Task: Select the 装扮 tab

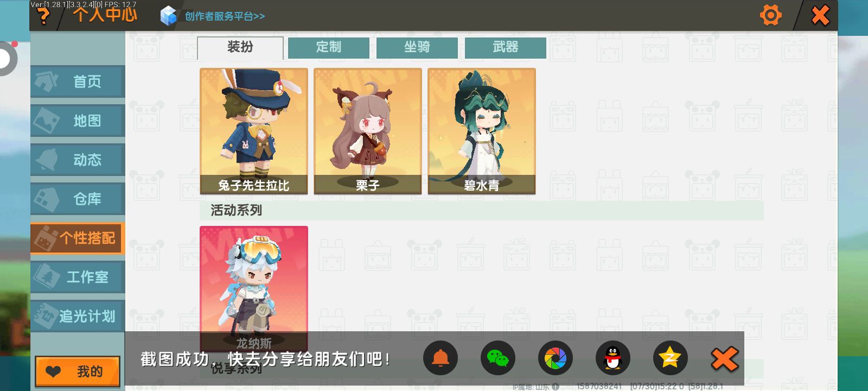Action: click(240, 48)
